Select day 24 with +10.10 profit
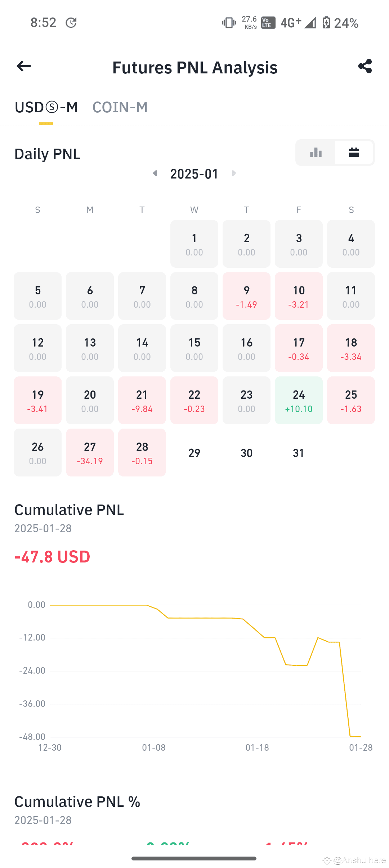 click(x=299, y=401)
